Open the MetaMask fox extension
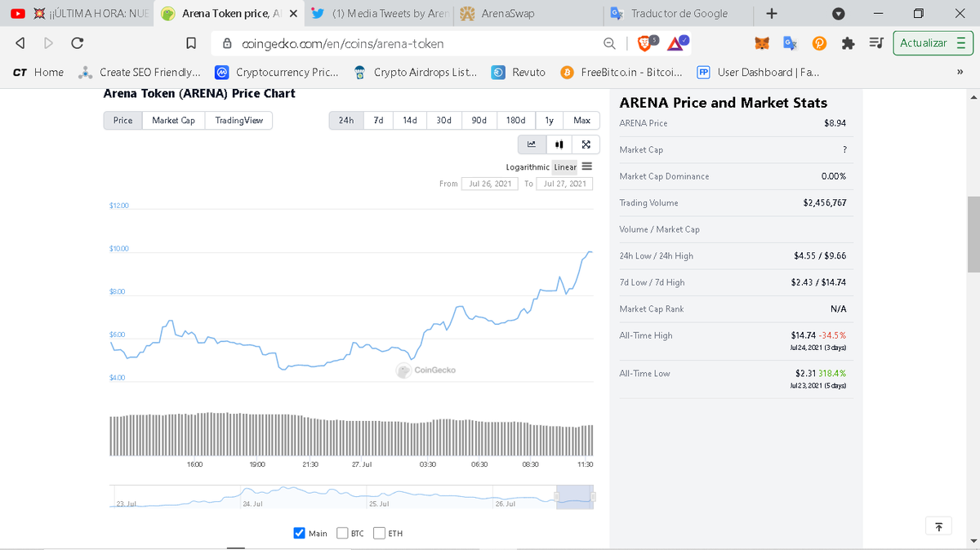 coord(761,43)
